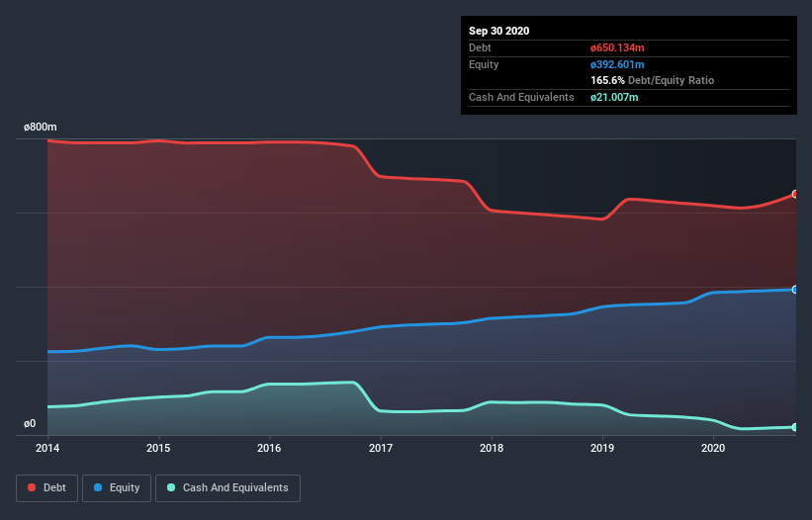Click the ø800m y-axis label
Image resolution: width=812 pixels, height=520 pixels.
41,128
